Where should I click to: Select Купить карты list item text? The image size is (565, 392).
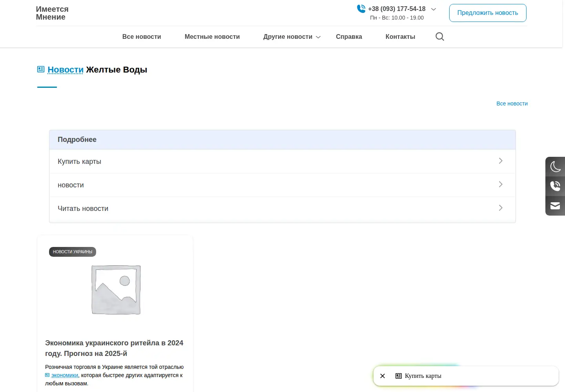coord(79,162)
